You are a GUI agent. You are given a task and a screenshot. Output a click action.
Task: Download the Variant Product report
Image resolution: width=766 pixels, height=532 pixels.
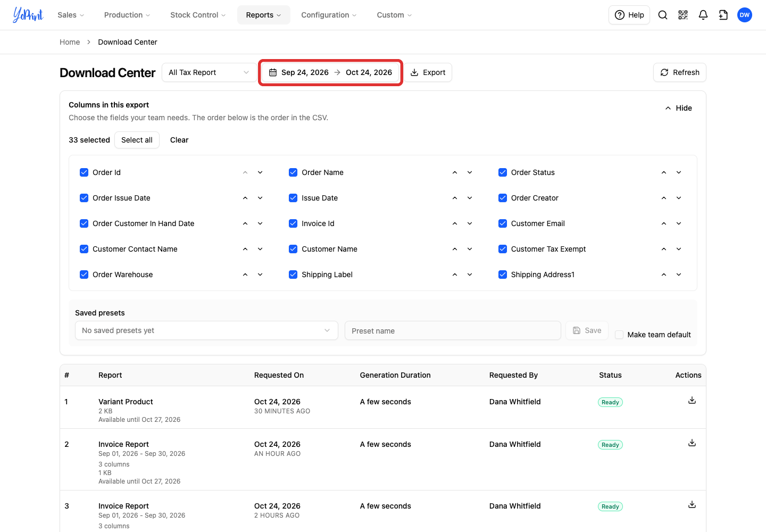click(692, 400)
